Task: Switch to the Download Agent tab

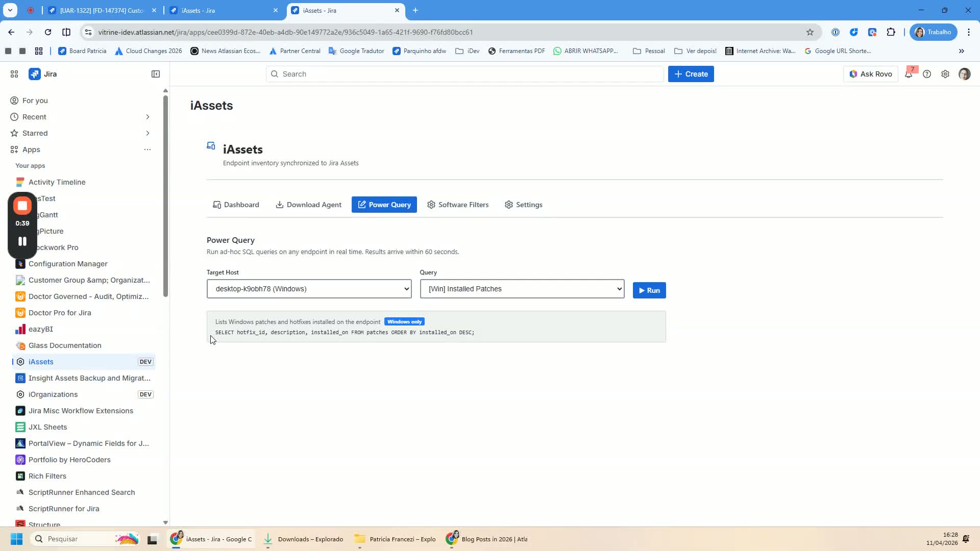Action: coord(308,205)
